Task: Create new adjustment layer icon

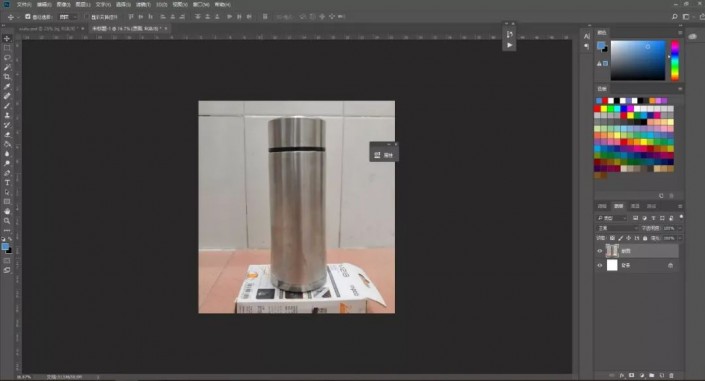Action: click(x=642, y=375)
